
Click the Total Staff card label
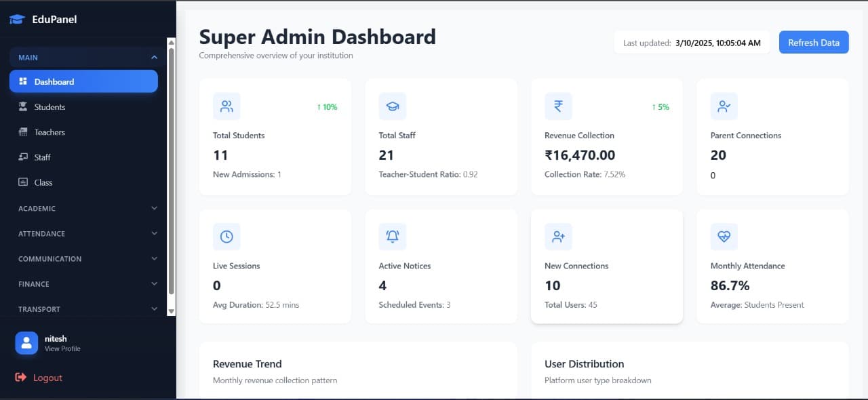397,136
